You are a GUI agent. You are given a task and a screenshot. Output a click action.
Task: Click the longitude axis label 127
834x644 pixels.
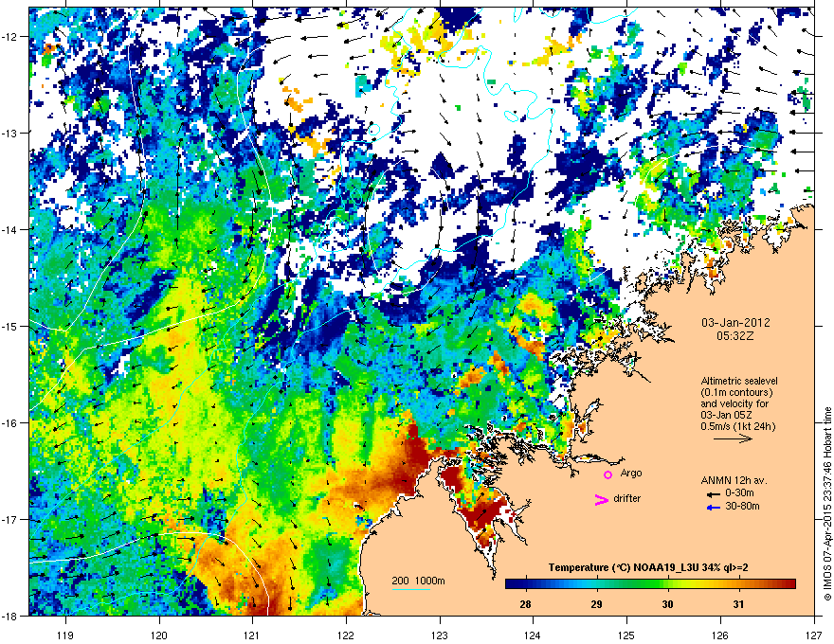point(814,635)
